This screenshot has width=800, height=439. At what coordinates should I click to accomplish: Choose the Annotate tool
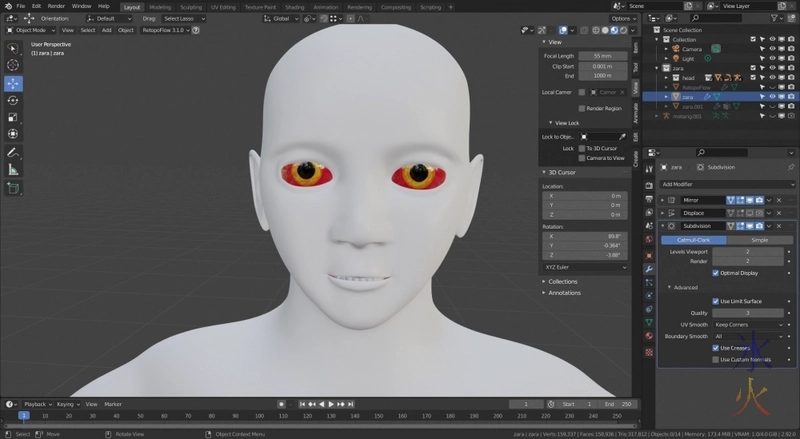(x=13, y=152)
